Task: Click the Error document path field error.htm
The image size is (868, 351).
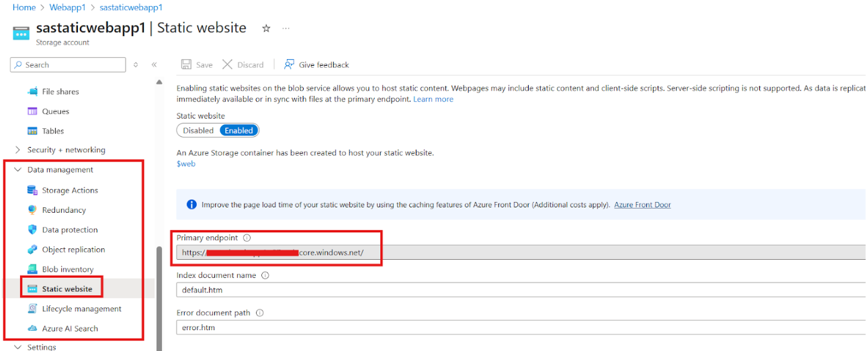Action: tap(522, 328)
